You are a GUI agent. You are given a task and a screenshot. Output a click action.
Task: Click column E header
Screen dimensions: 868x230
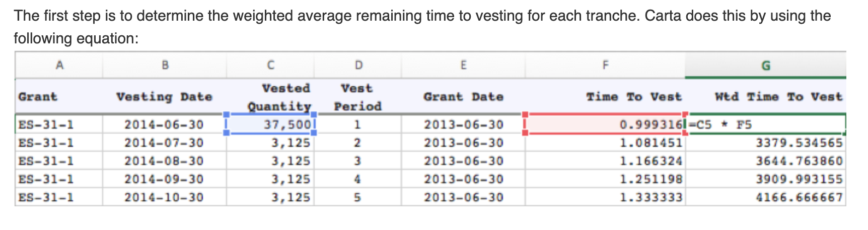pos(463,65)
